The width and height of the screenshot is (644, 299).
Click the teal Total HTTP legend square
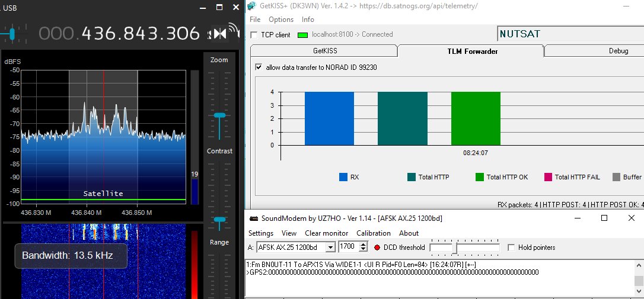click(x=412, y=177)
